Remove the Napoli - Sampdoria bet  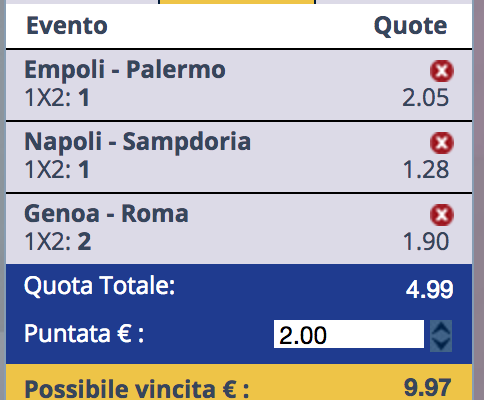pyautogui.click(x=442, y=143)
